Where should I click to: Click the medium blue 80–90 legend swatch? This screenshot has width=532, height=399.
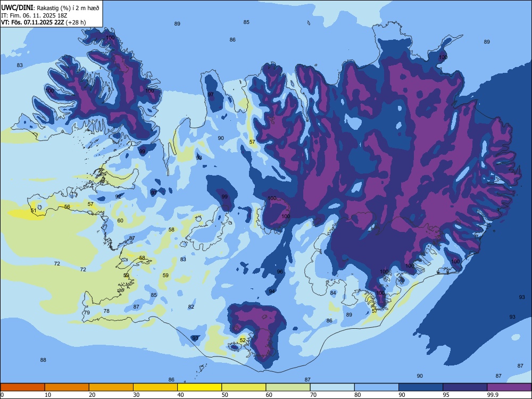coord(377,387)
